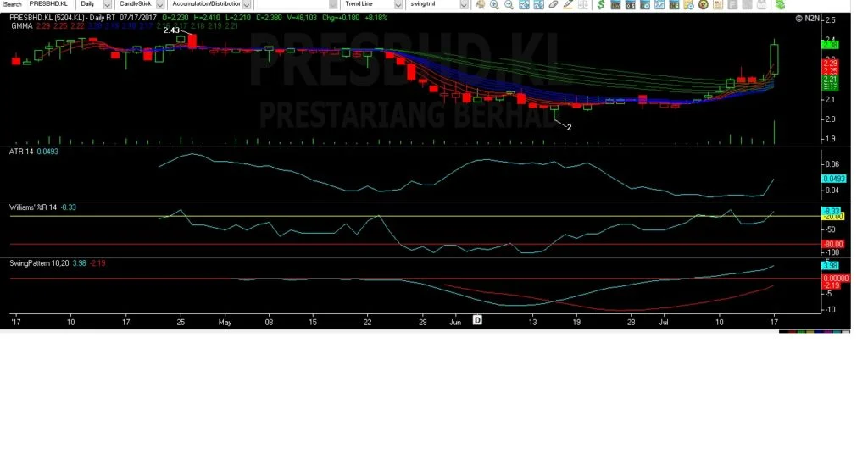Image resolution: width=868 pixels, height=453 pixels.
Task: Open the Daily timeframe dropdown arrow
Action: (x=108, y=4)
